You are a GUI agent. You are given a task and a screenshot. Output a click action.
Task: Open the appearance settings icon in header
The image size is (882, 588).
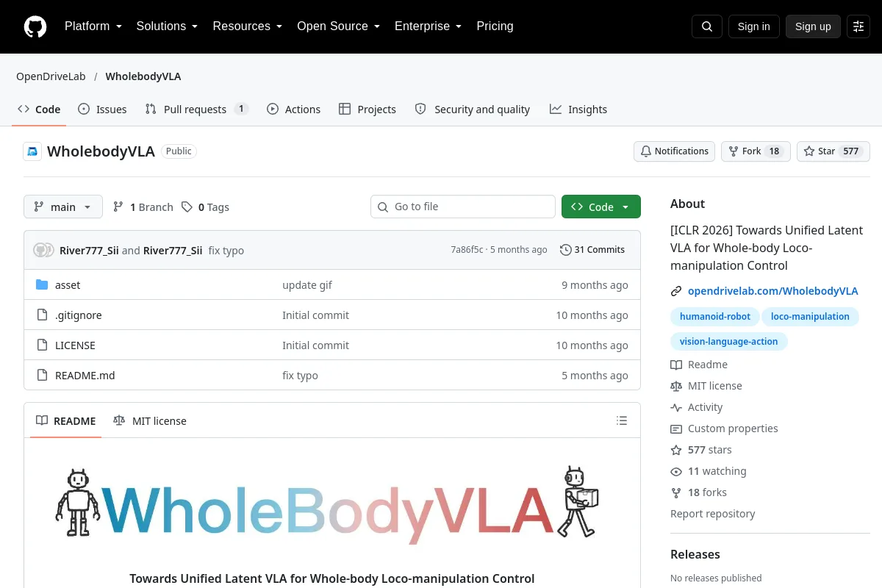coord(858,26)
